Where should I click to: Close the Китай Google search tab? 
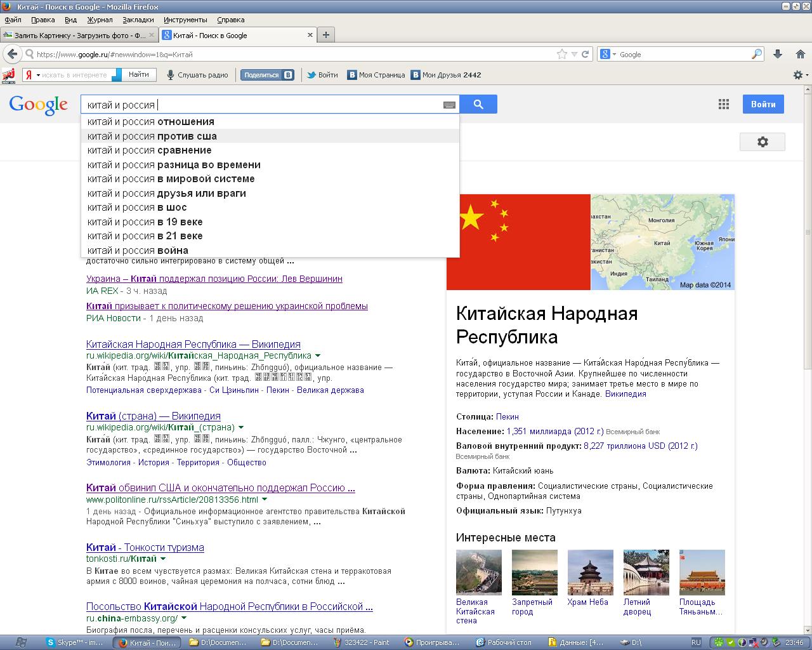310,36
